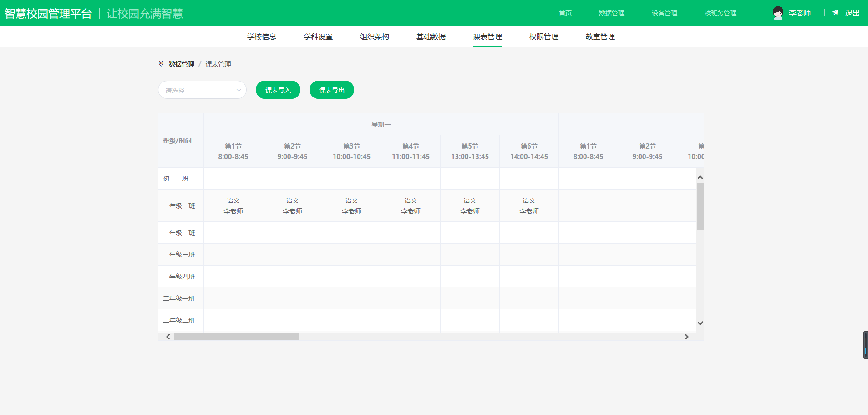Click the horizontal scroll right arrow
Viewport: 868px width, 415px height.
tap(686, 337)
